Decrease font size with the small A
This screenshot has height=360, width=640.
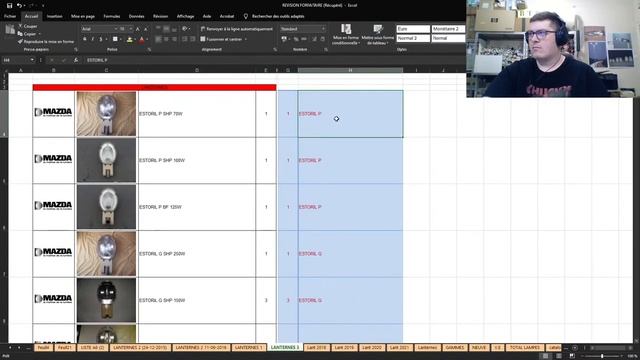click(x=145, y=29)
